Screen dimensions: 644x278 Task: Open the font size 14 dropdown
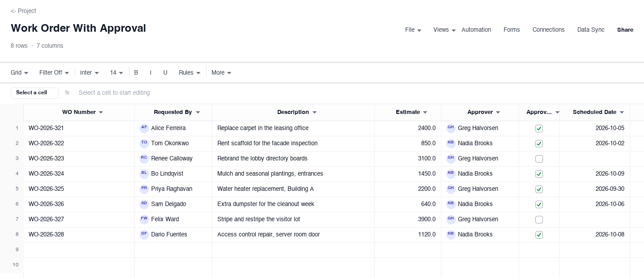click(116, 72)
